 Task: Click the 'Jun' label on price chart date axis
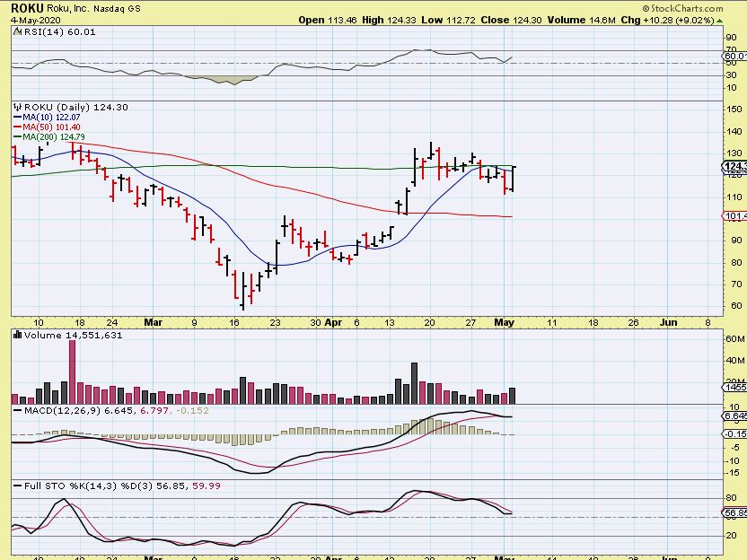[668, 322]
